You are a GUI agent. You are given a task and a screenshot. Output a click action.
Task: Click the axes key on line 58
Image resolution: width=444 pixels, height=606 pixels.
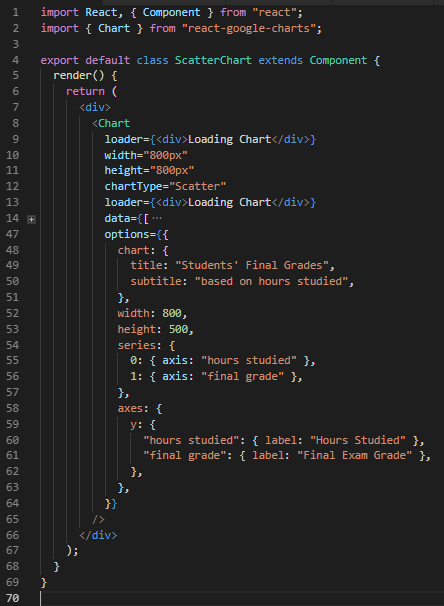(x=130, y=409)
